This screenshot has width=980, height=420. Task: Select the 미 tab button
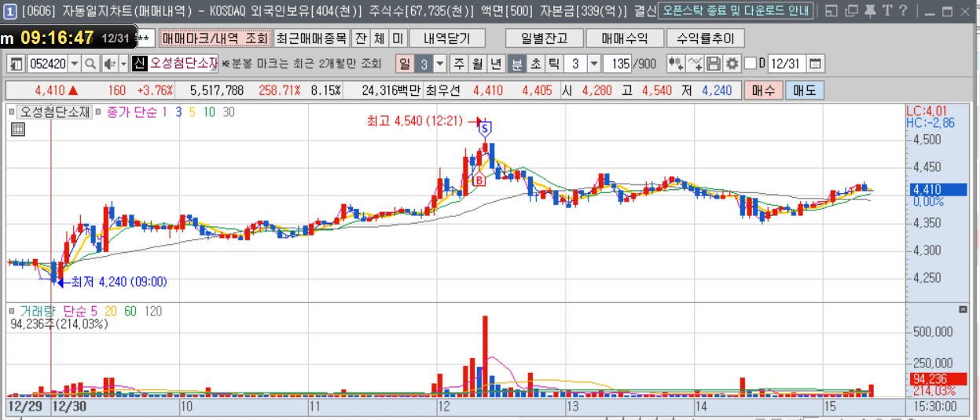(397, 38)
